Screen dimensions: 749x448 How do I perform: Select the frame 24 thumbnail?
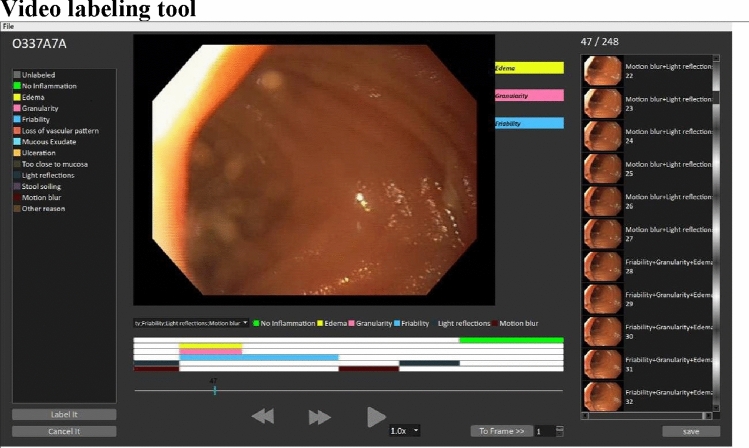coord(602,136)
